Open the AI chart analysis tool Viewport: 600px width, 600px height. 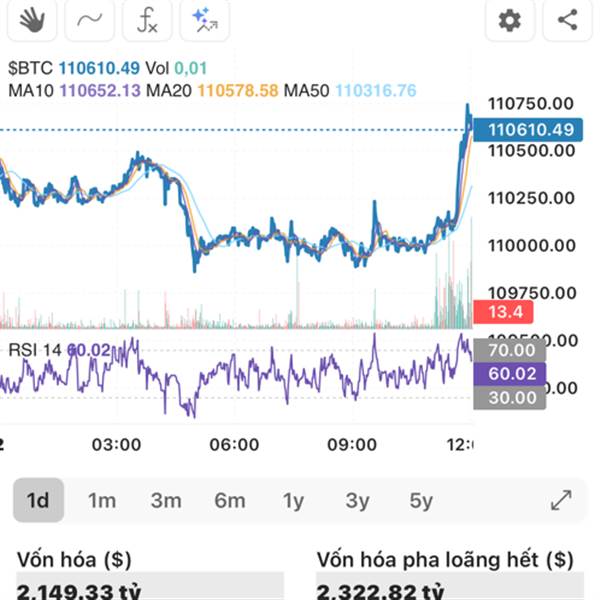click(204, 19)
